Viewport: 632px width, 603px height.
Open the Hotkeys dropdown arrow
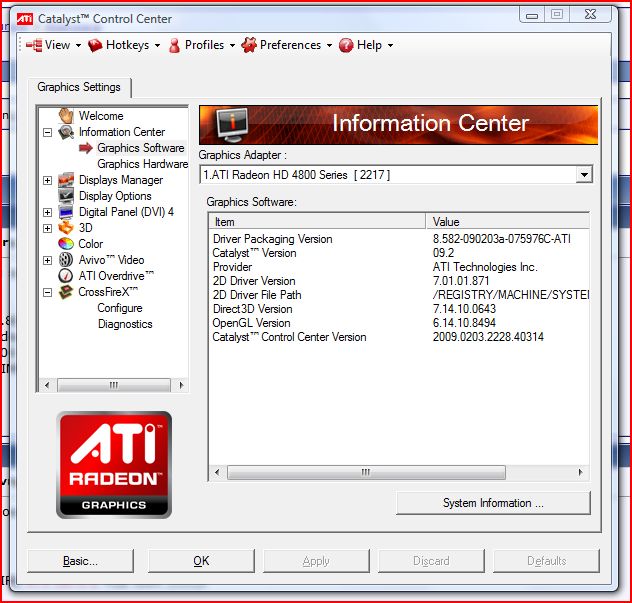[157, 46]
